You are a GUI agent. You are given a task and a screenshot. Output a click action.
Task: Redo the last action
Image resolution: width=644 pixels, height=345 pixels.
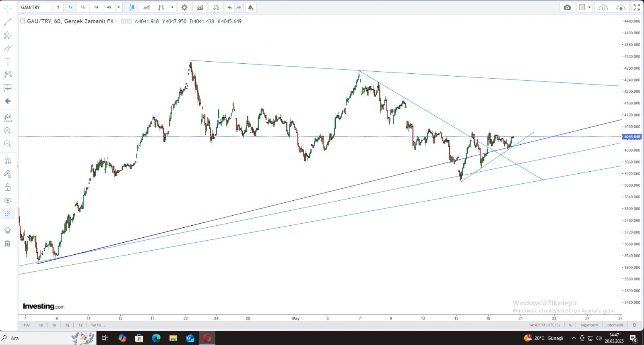[239, 7]
